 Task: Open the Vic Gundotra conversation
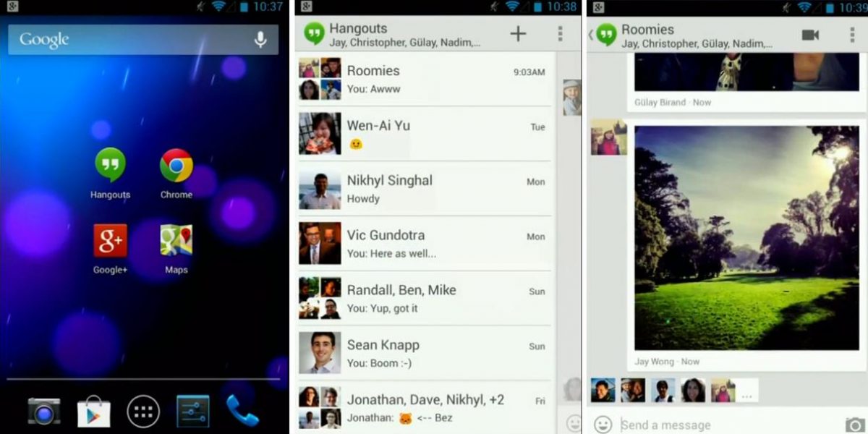pos(424,244)
